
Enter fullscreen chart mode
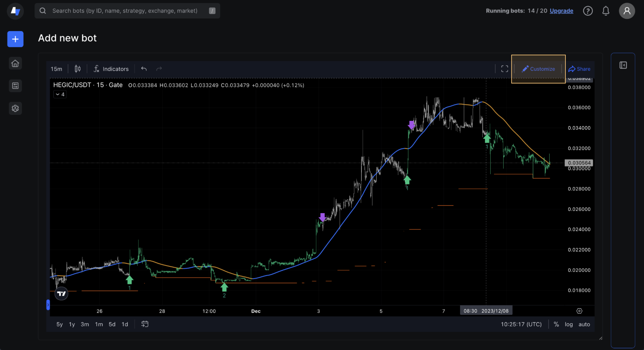(504, 69)
